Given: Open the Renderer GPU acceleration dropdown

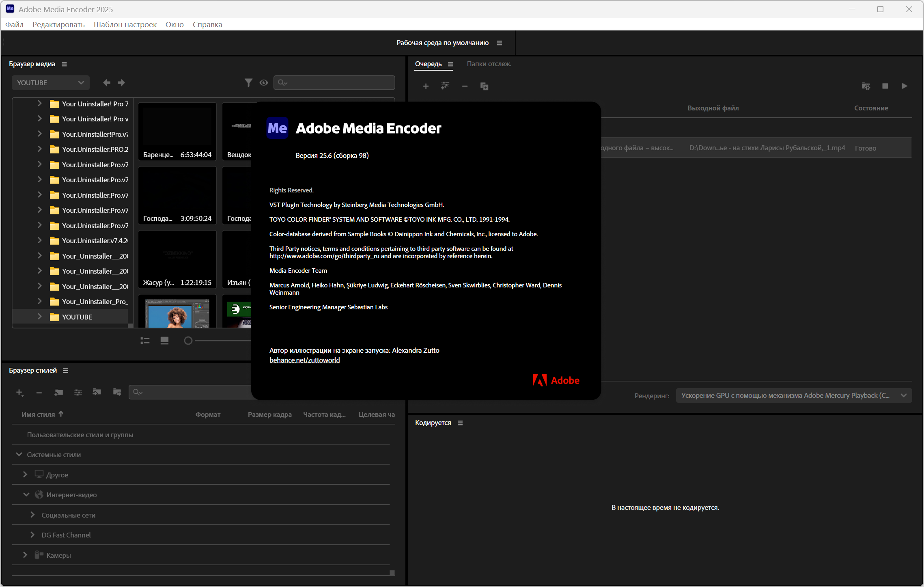Looking at the screenshot, I should pyautogui.click(x=793, y=395).
